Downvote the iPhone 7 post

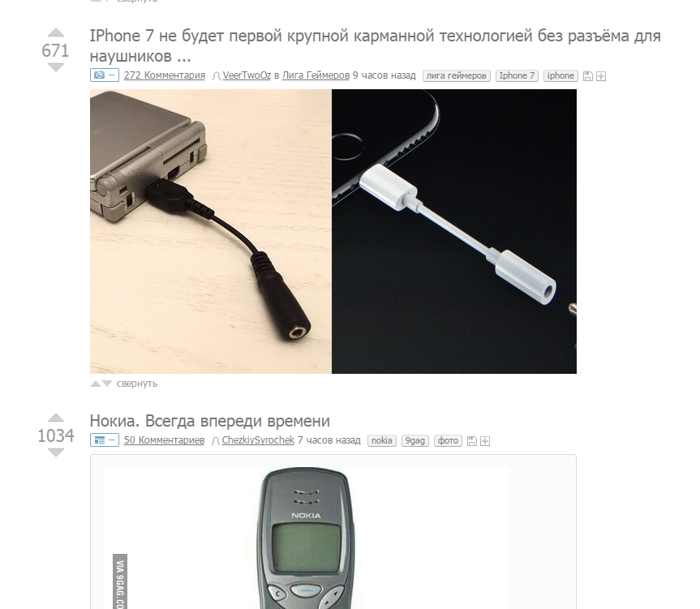coord(56,67)
